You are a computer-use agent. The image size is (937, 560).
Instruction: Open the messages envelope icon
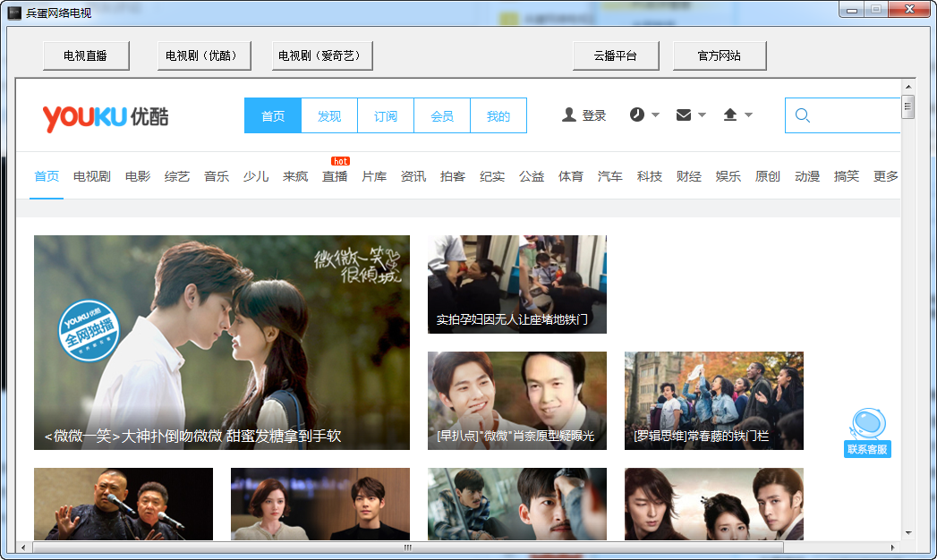click(x=684, y=115)
